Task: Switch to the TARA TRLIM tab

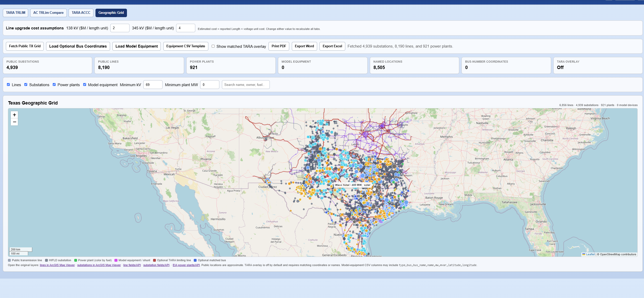Action: 16,13
